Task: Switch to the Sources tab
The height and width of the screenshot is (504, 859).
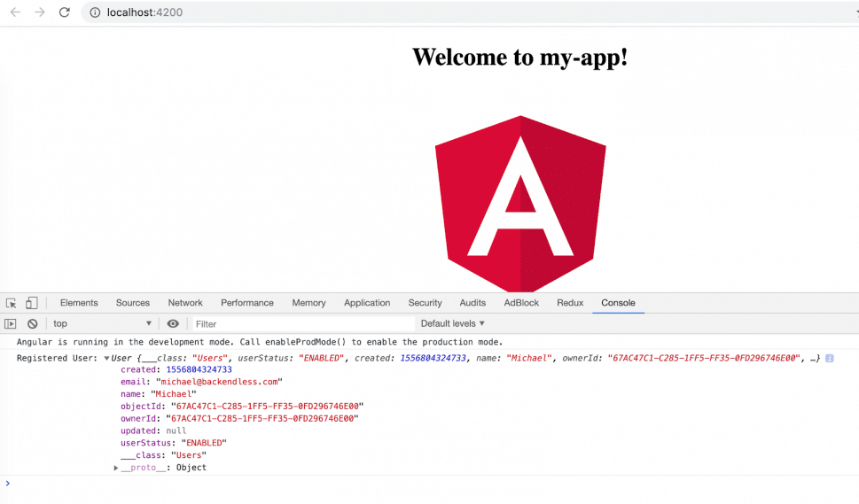Action: coord(133,303)
